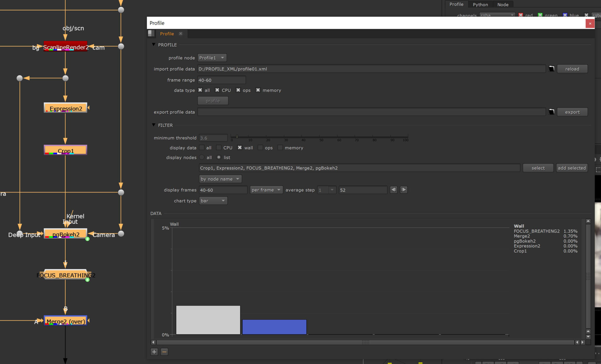Screen dimensions: 601x364
Task: Enable the CPU display data checkbox
Action: point(219,148)
